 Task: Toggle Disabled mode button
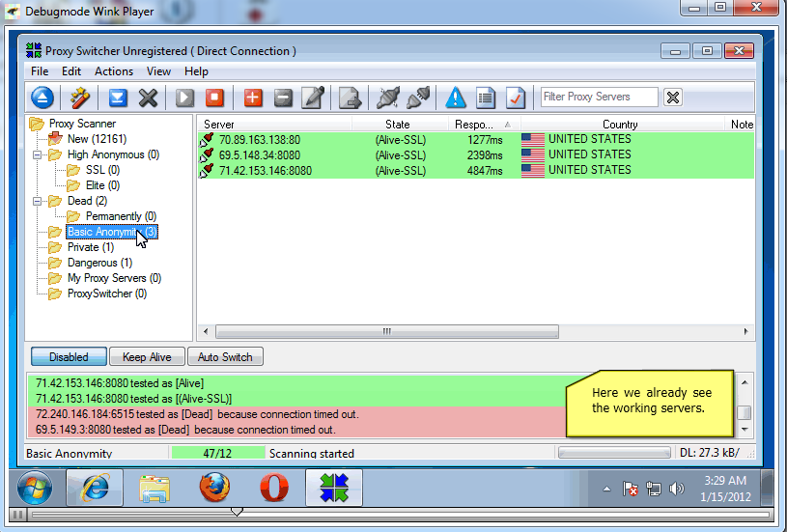tap(69, 357)
